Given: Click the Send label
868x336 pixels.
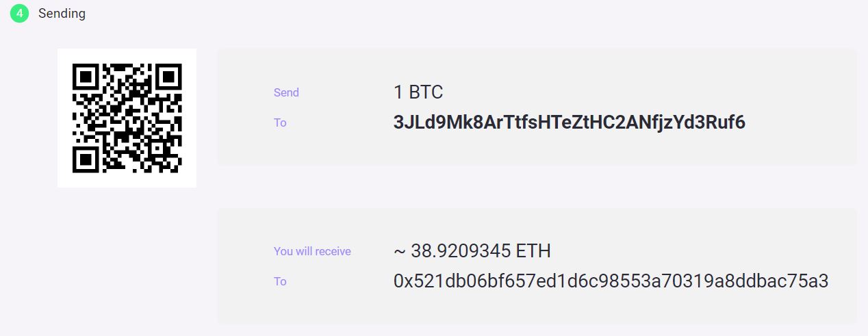Looking at the screenshot, I should point(286,92).
